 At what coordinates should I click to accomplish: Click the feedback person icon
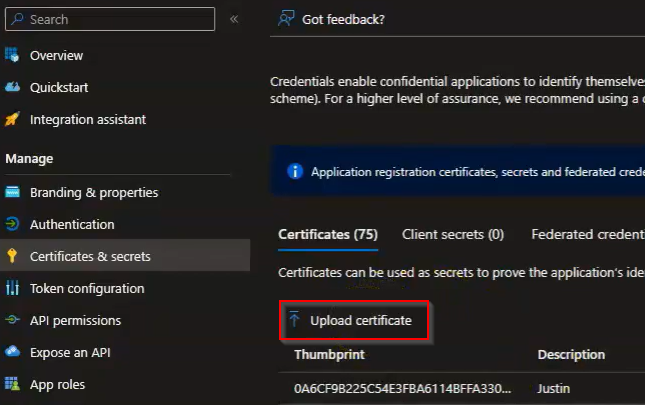click(x=286, y=19)
